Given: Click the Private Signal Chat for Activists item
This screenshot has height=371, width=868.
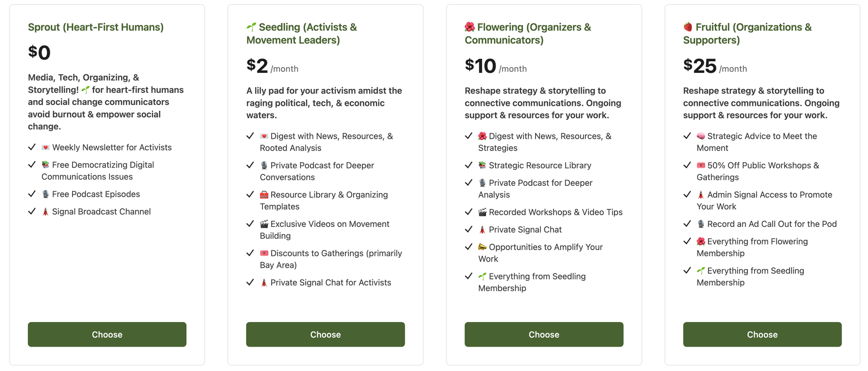Looking at the screenshot, I should click(x=325, y=282).
